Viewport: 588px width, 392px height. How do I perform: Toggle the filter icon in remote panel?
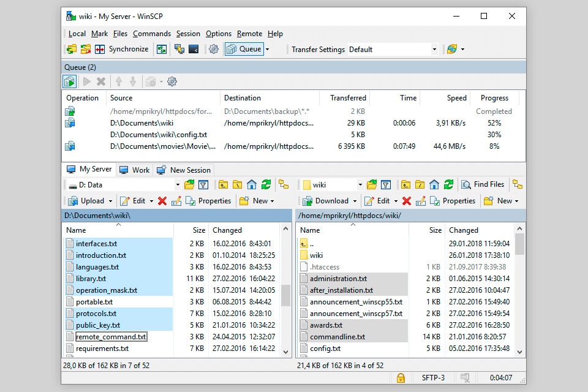tap(386, 184)
